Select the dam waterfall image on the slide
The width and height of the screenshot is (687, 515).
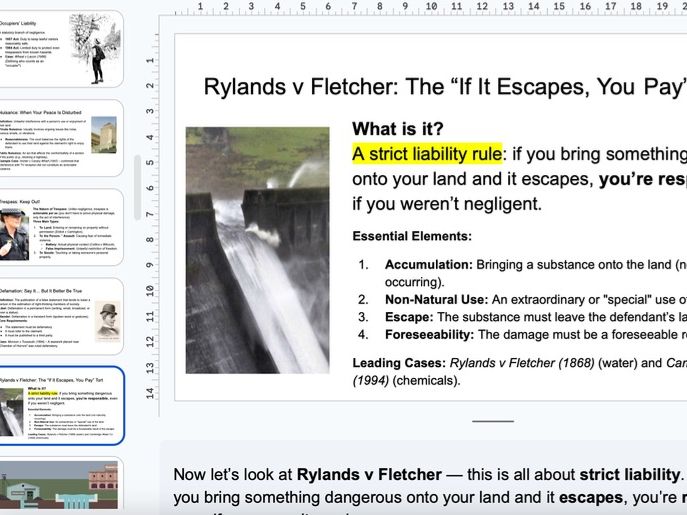[258, 250]
